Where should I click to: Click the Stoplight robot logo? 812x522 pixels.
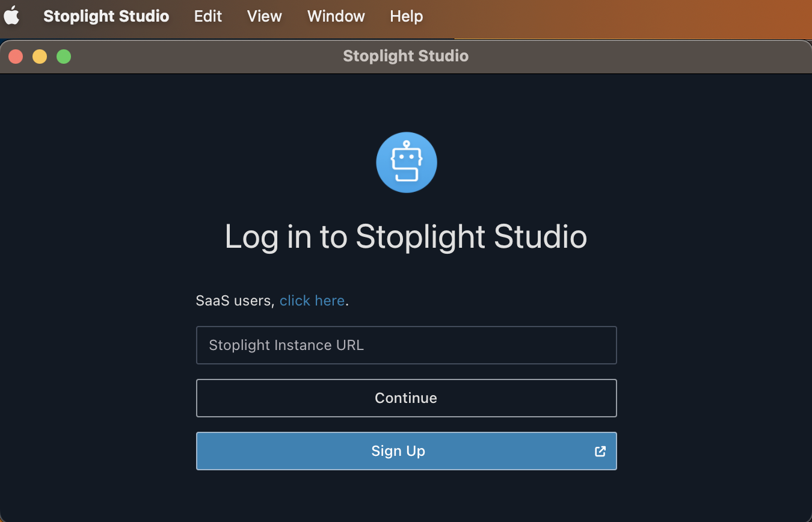406,162
